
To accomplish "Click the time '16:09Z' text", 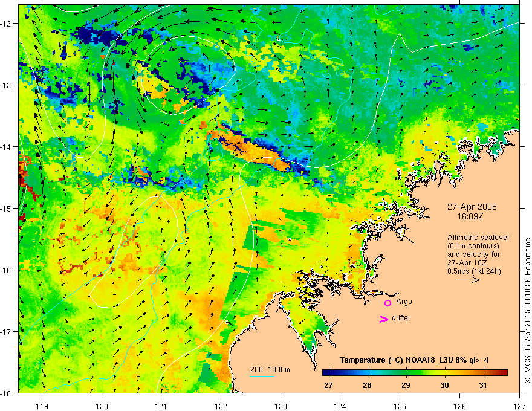I will [x=470, y=216].
